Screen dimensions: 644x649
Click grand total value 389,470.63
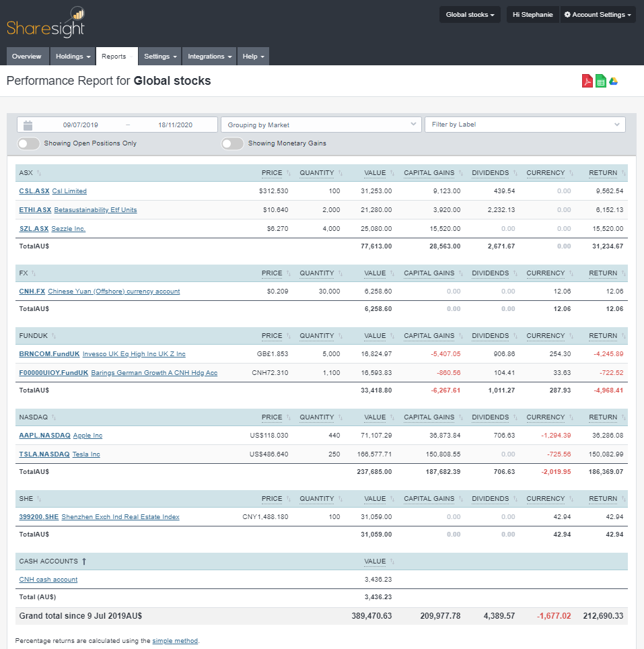(x=371, y=616)
